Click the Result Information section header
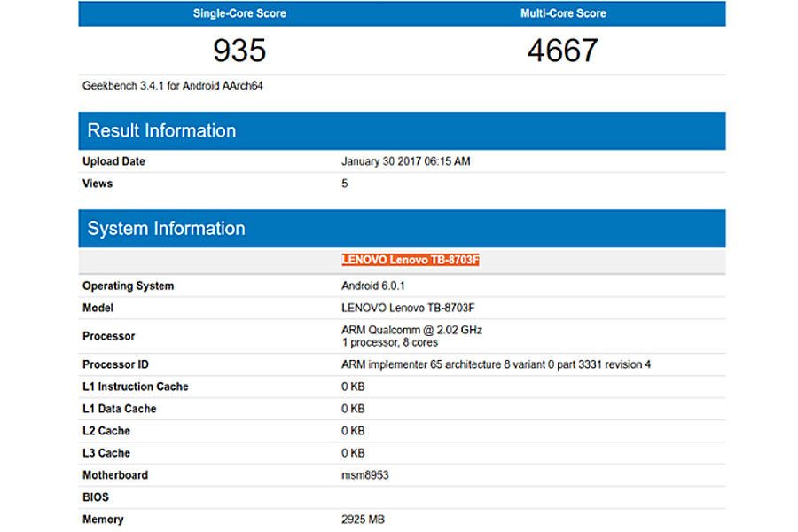Viewport: 798px width, 532px height. point(161,130)
